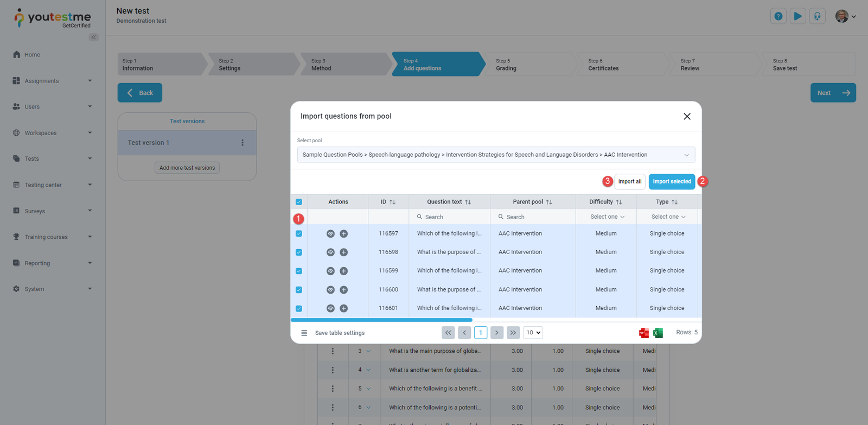
Task: Click the add plus icon for question 116599
Action: (343, 271)
